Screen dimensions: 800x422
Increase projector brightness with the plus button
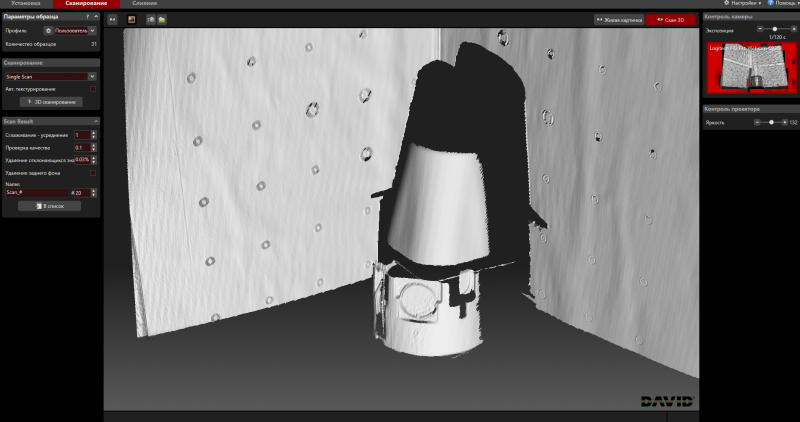[x=784, y=122]
